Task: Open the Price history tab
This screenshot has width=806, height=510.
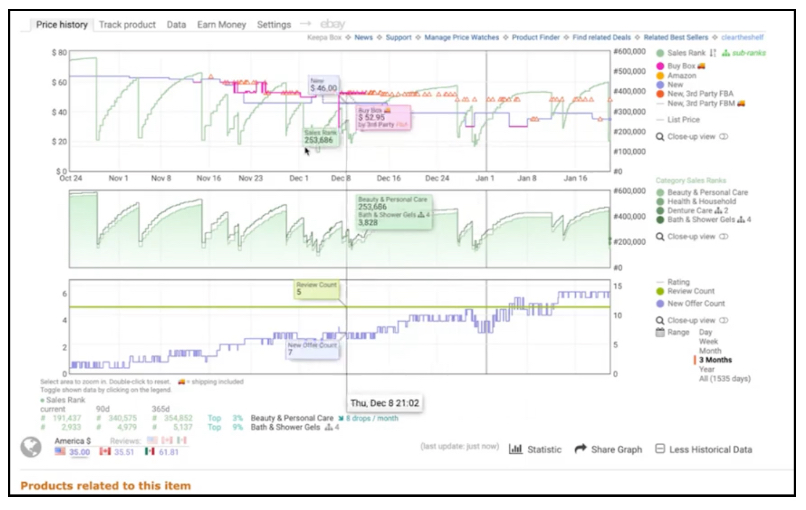Action: pos(62,24)
